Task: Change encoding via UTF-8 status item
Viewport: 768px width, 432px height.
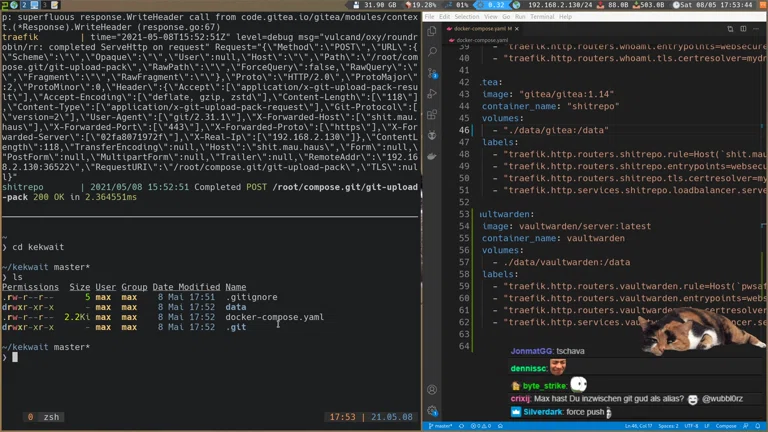Action: (691, 426)
